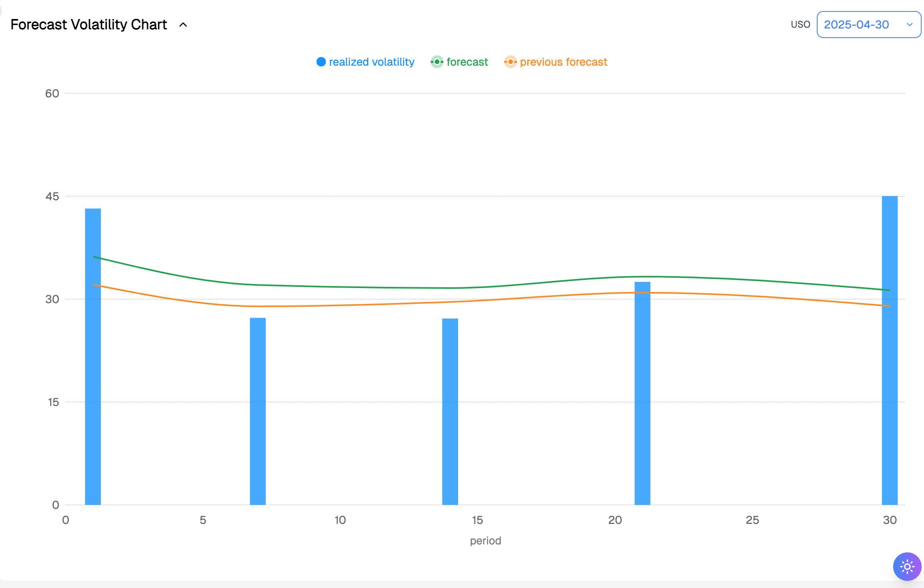Hide forecast series via legend label
This screenshot has height=588, width=924.
click(x=467, y=62)
